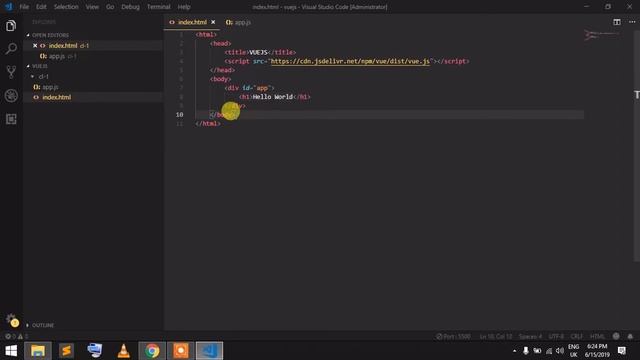This screenshot has width=640, height=360.
Task: Click the Split Editor icon
Action: click(x=617, y=22)
